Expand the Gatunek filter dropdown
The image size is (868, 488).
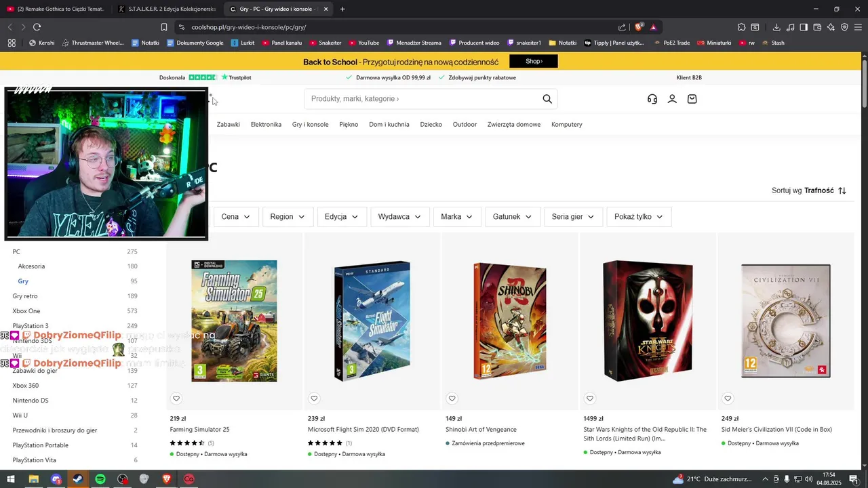coord(513,217)
